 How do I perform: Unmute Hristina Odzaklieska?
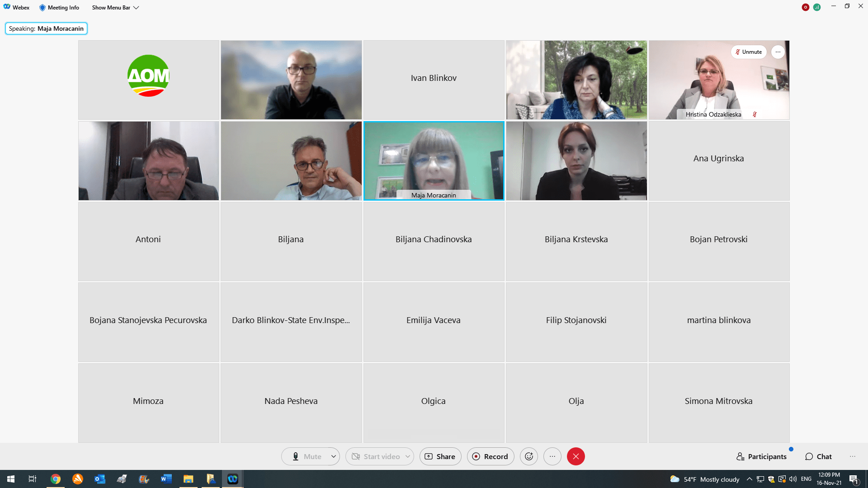point(749,52)
